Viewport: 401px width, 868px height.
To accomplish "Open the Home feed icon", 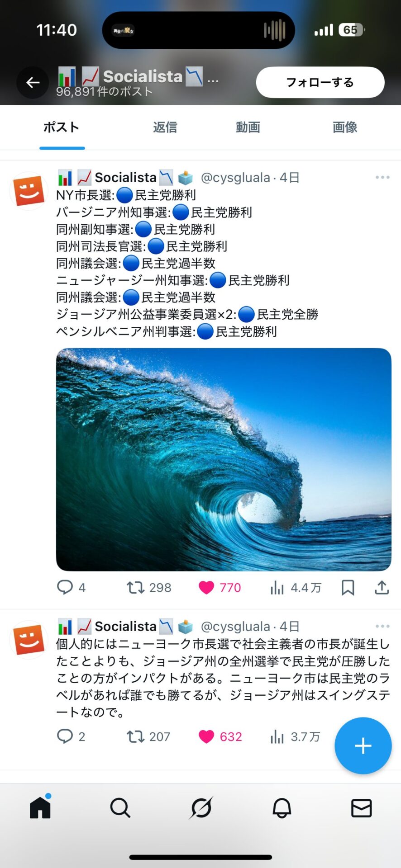I will tap(40, 809).
